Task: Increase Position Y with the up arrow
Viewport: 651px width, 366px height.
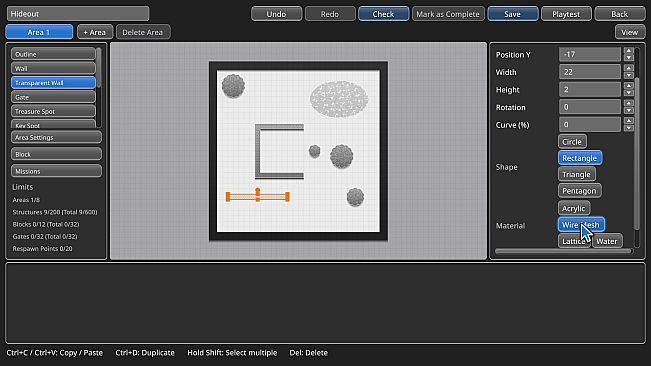Action: [629, 51]
